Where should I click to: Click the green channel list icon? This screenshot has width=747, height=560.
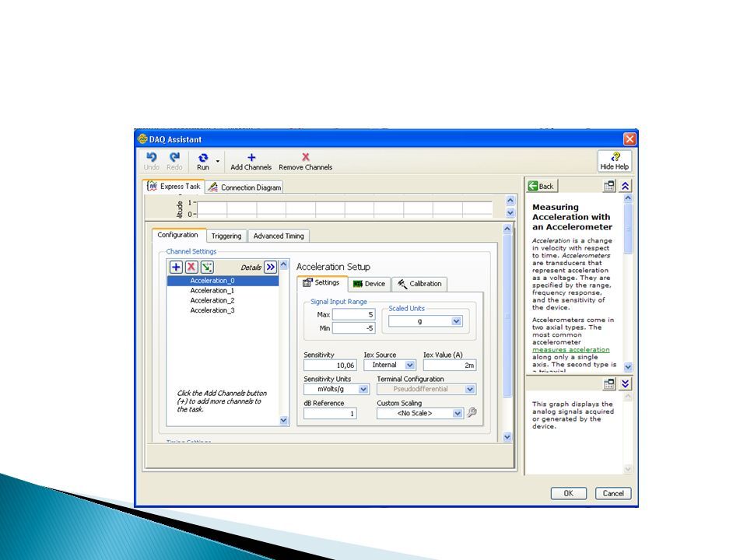click(207, 267)
